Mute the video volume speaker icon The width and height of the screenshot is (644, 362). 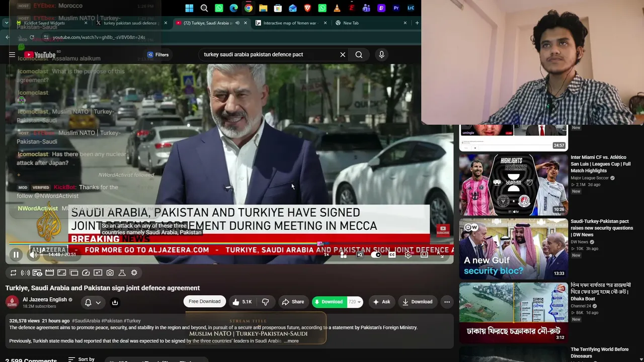[33, 255]
